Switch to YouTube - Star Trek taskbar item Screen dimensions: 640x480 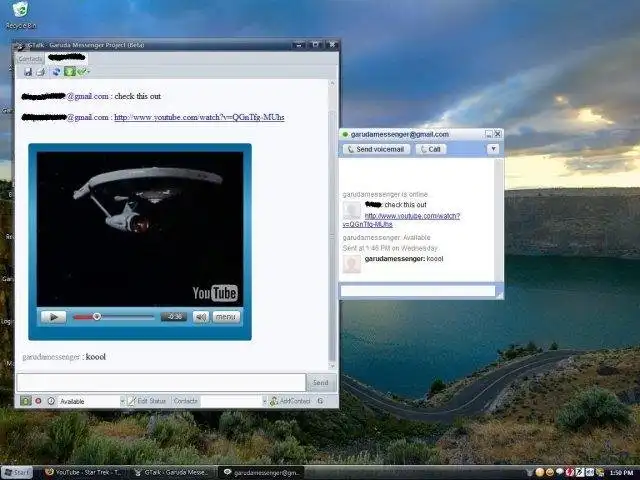pyautogui.click(x=83, y=472)
